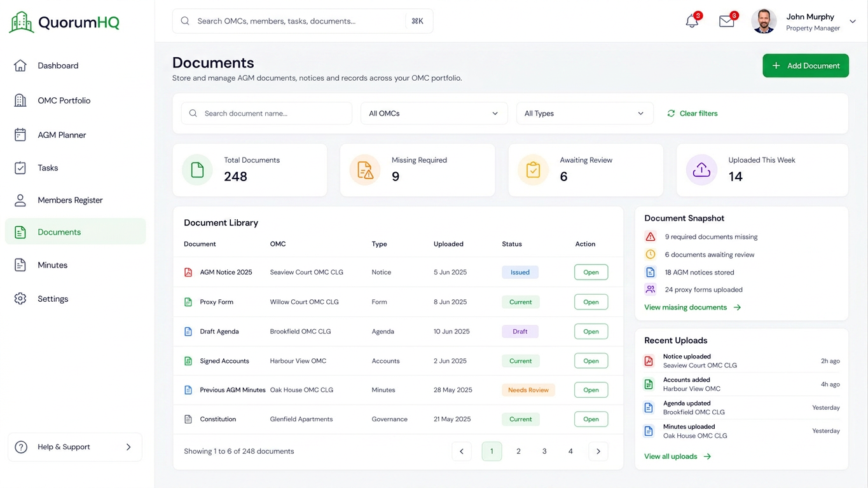
Task: Click the AGM Planner calendar icon
Action: click(20, 135)
